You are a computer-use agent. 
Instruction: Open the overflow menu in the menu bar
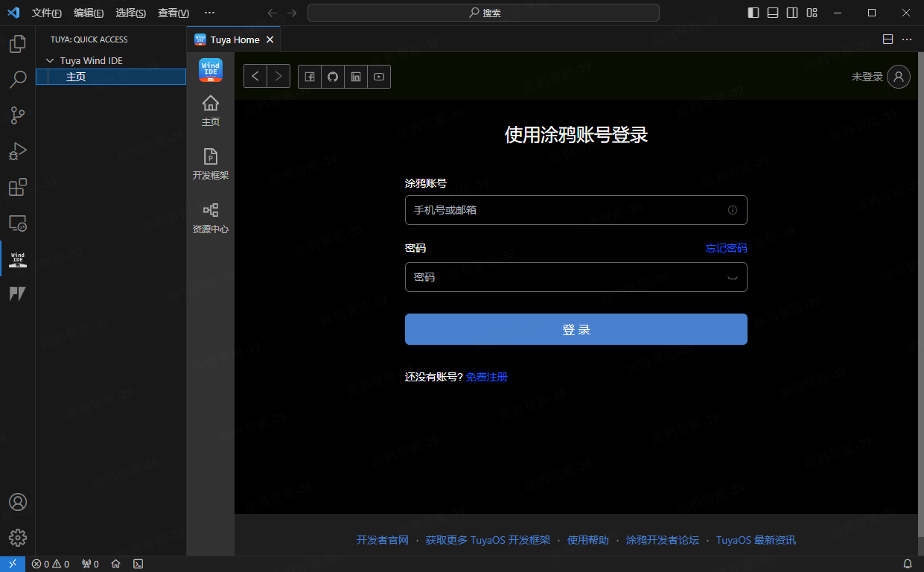pyautogui.click(x=209, y=13)
